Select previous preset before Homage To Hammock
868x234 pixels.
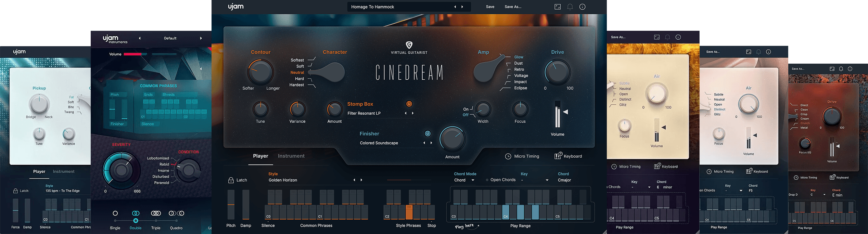pyautogui.click(x=455, y=7)
